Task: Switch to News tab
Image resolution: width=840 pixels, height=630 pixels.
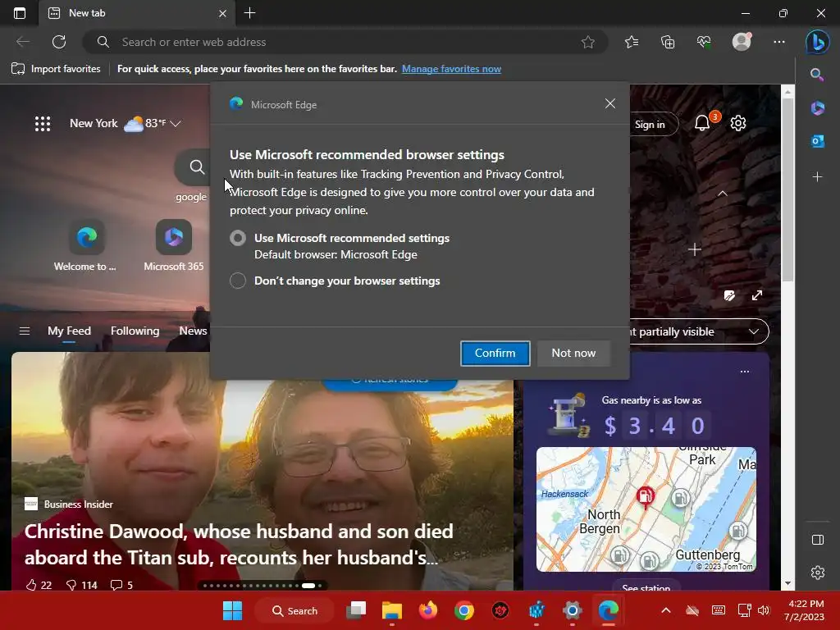Action: [x=193, y=331]
